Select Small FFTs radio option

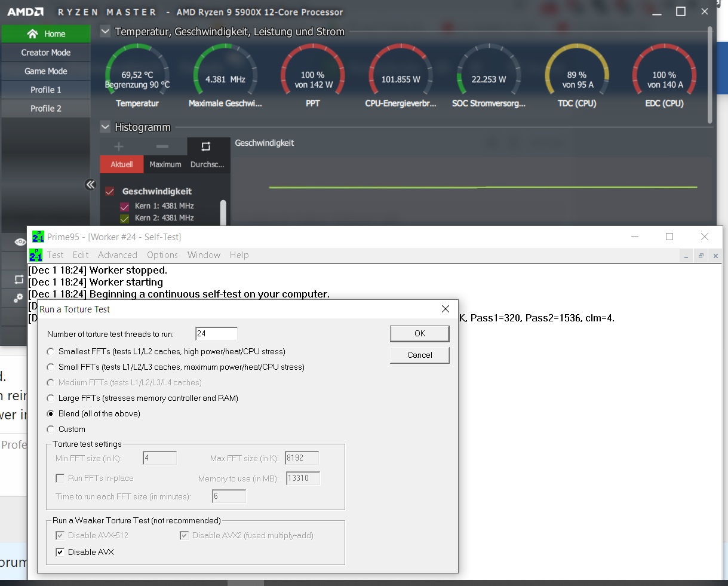(x=51, y=367)
